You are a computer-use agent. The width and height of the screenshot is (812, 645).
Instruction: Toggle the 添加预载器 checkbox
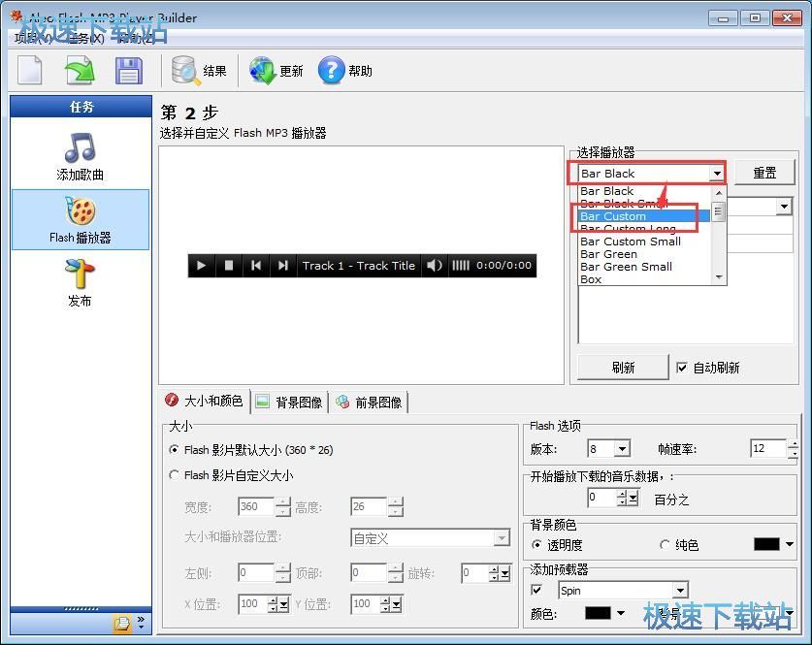[537, 590]
